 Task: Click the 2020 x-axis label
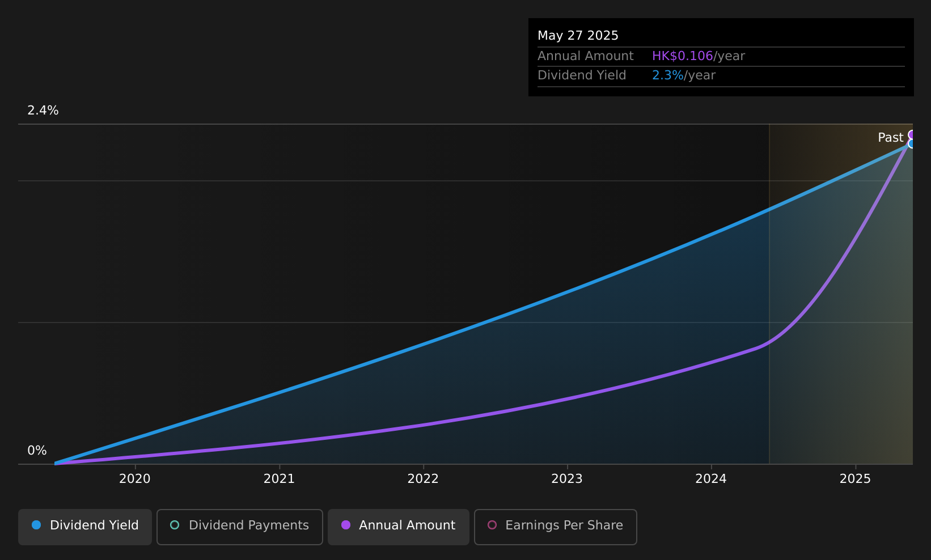click(x=135, y=479)
